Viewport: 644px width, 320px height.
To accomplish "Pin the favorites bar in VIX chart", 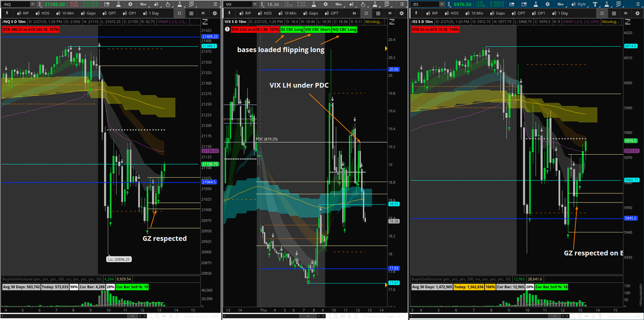I will tap(229, 13).
